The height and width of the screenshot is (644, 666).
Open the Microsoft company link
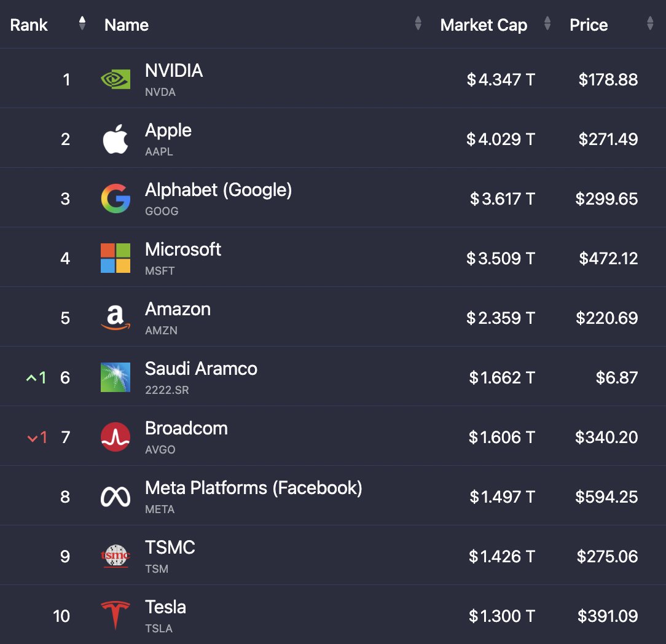[x=183, y=249]
